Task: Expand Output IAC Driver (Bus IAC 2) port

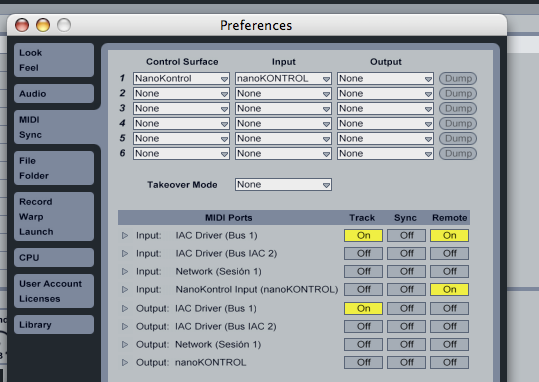Action: pyautogui.click(x=125, y=326)
